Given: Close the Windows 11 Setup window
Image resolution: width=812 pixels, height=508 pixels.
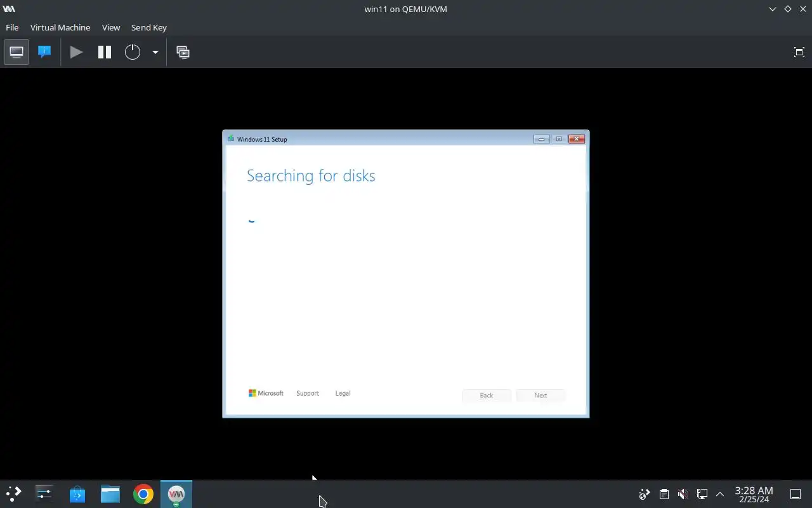Looking at the screenshot, I should (x=577, y=139).
